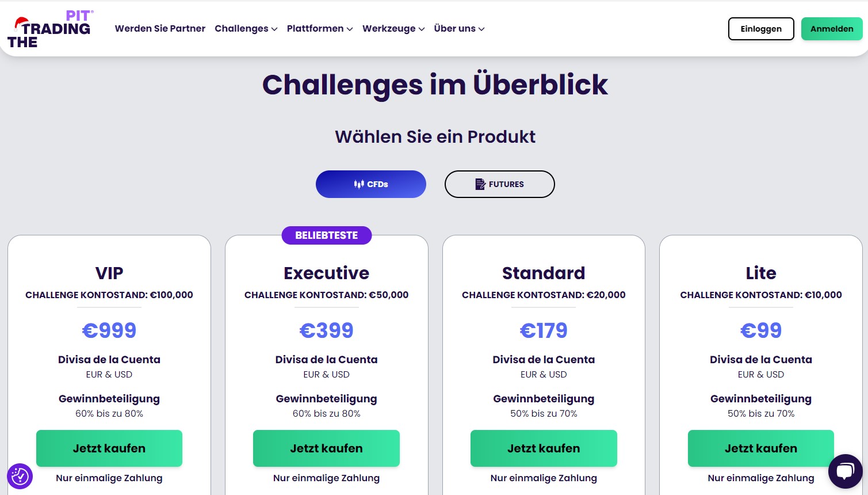Viewport: 868px width, 495px height.
Task: Buy the Executive challenge with Jetzt kaufen
Action: pyautogui.click(x=326, y=448)
